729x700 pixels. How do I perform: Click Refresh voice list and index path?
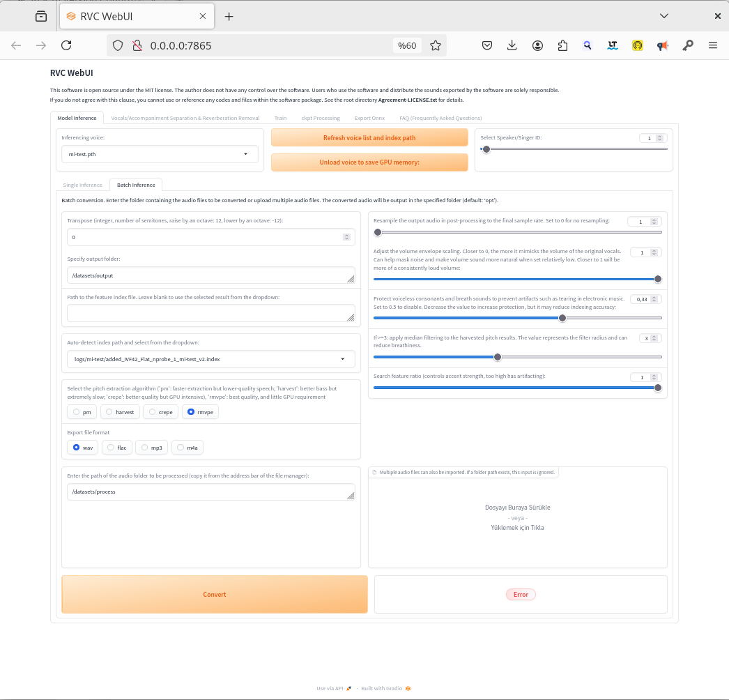coord(369,137)
